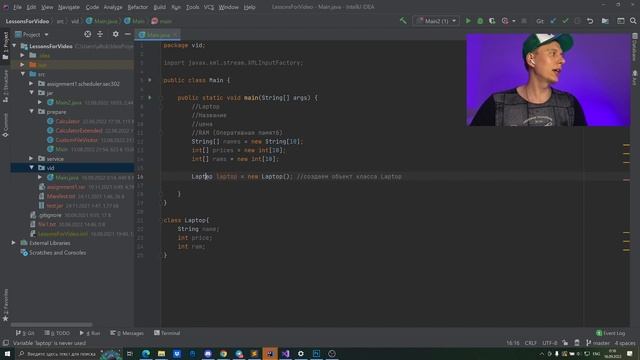Expand External Libraries node
This screenshot has height=360, width=640.
click(14, 243)
